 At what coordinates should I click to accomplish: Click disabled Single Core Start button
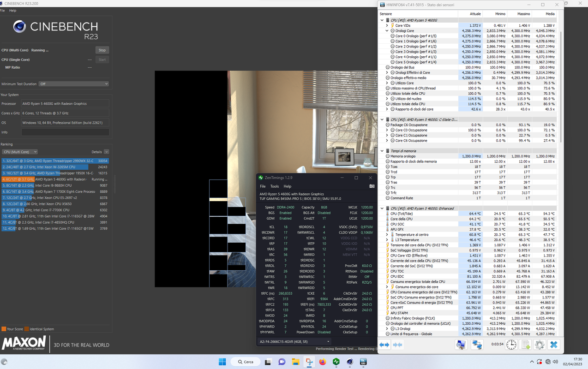[x=102, y=60]
